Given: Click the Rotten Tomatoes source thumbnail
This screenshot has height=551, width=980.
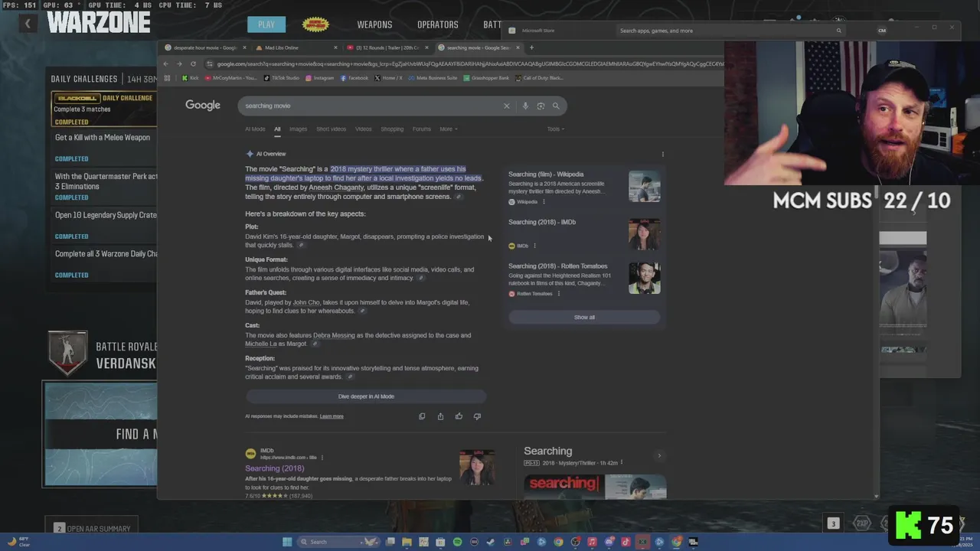Looking at the screenshot, I should (645, 279).
